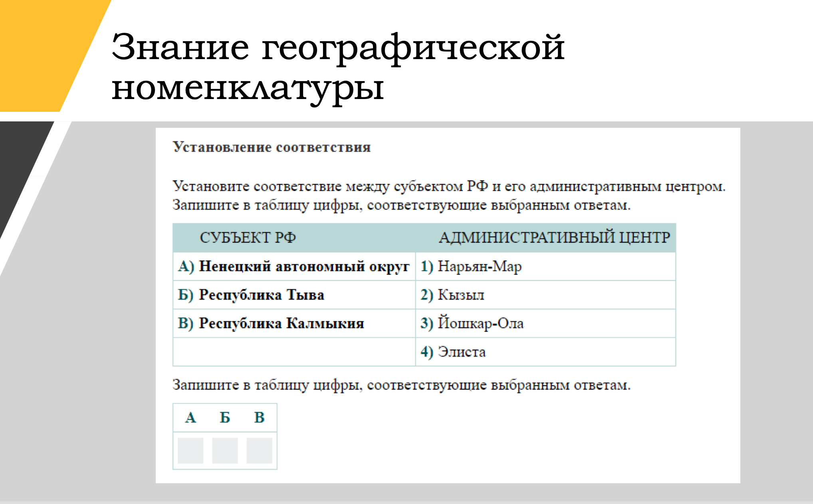Image resolution: width=813 pixels, height=504 pixels.
Task: Click the answer box under letter Б
Action: [225, 450]
